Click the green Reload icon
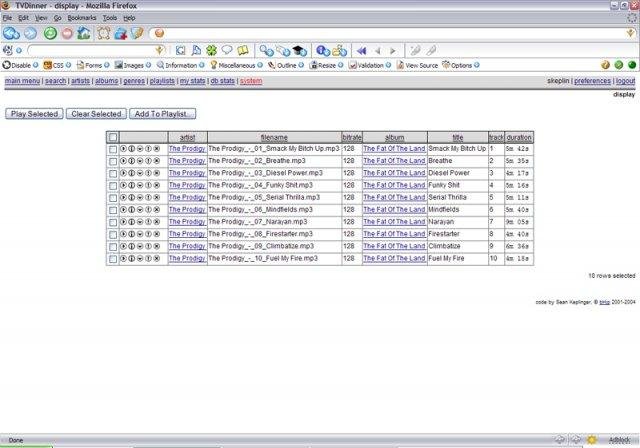 click(x=50, y=33)
